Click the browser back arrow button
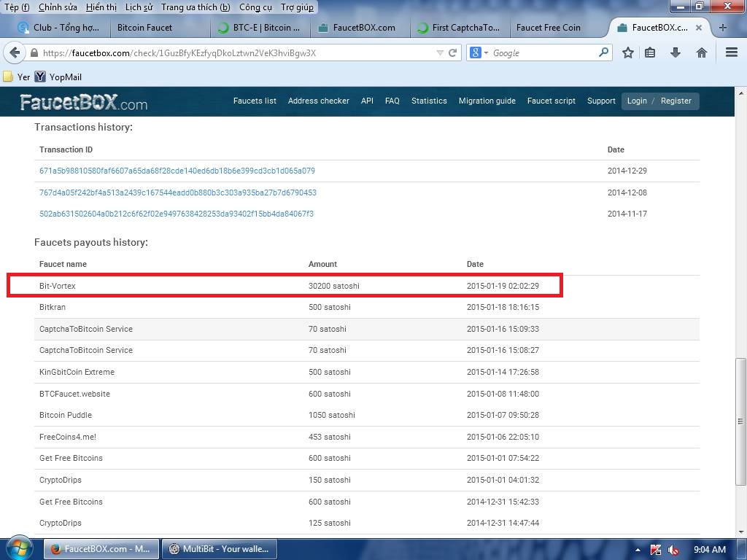 point(15,53)
